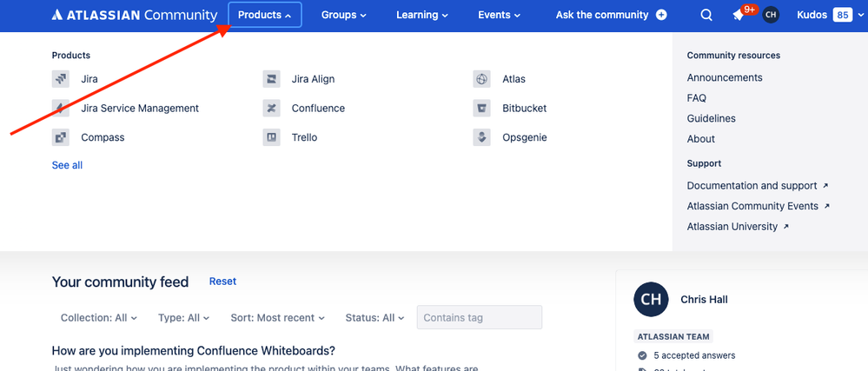This screenshot has width=868, height=371.
Task: Open the Sort: Most recent filter
Action: click(277, 318)
